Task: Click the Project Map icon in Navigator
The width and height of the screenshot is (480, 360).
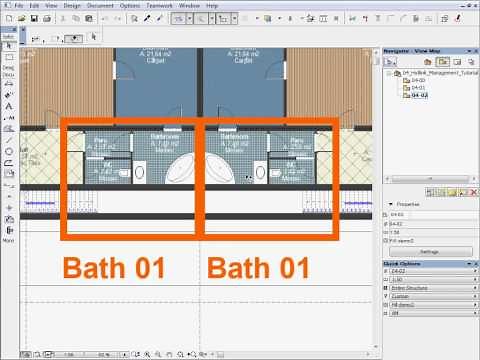Action: (x=428, y=62)
